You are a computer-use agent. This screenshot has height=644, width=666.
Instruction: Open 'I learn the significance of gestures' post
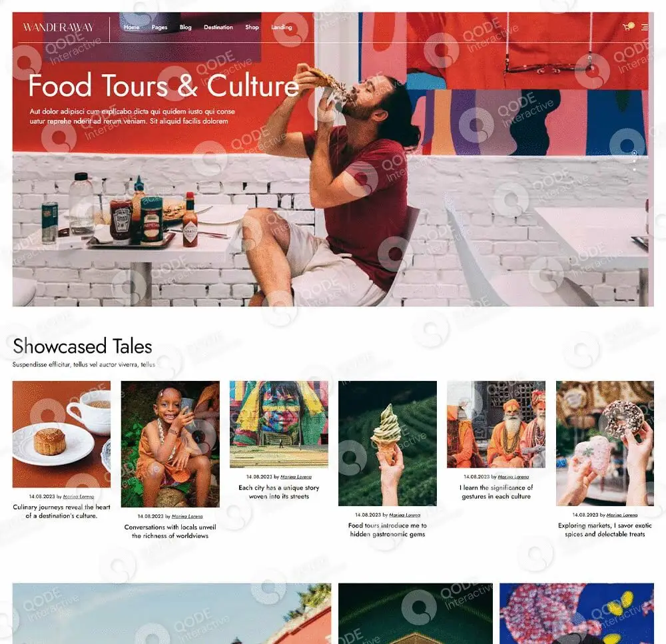click(x=496, y=492)
